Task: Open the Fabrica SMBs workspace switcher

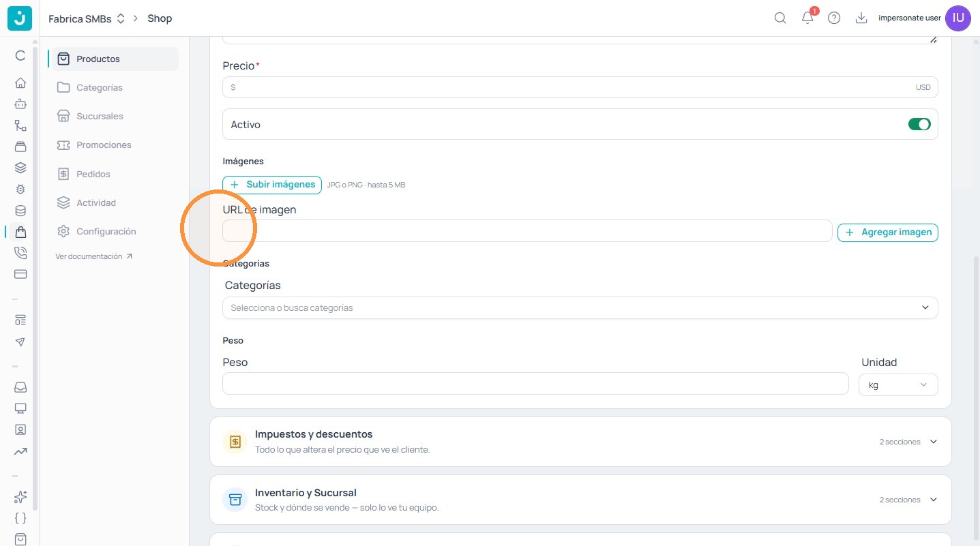Action: click(x=87, y=18)
